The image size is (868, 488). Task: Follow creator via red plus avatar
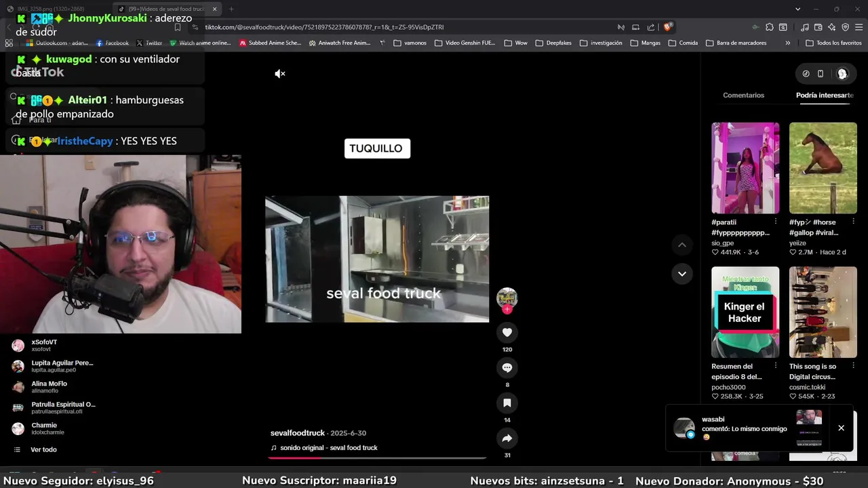(x=507, y=309)
